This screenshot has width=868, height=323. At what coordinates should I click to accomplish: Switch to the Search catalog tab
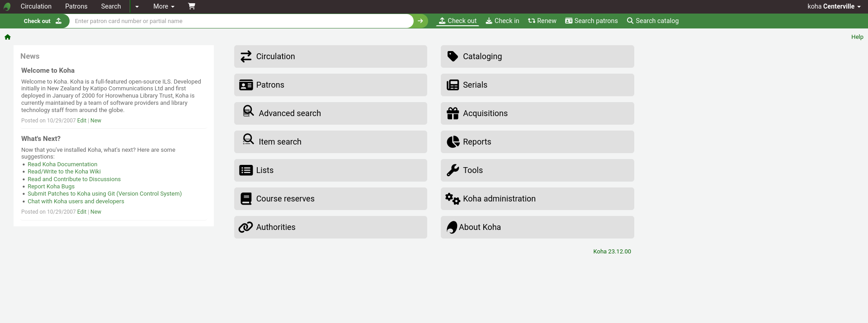click(x=652, y=21)
